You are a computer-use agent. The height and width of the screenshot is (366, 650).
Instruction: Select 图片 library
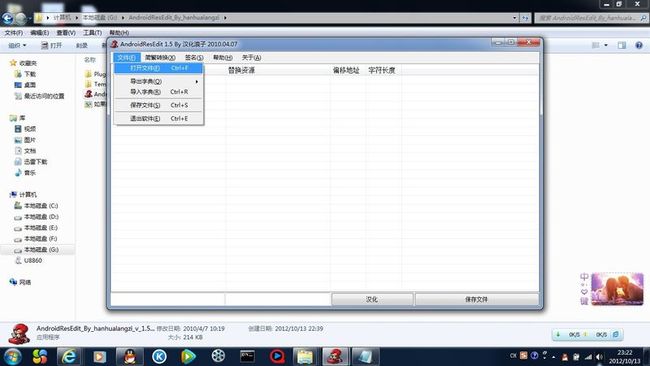point(29,140)
